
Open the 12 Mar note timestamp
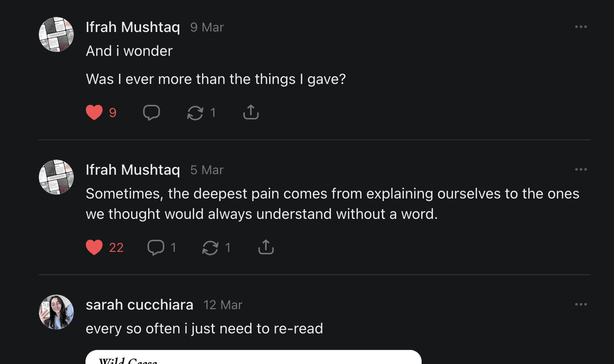point(223,305)
